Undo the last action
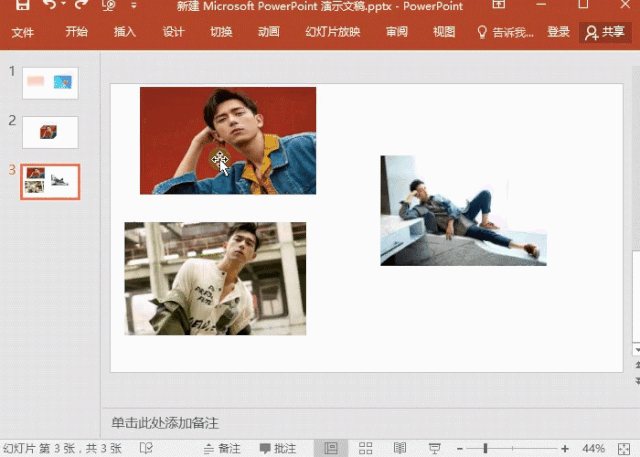 [x=49, y=4]
